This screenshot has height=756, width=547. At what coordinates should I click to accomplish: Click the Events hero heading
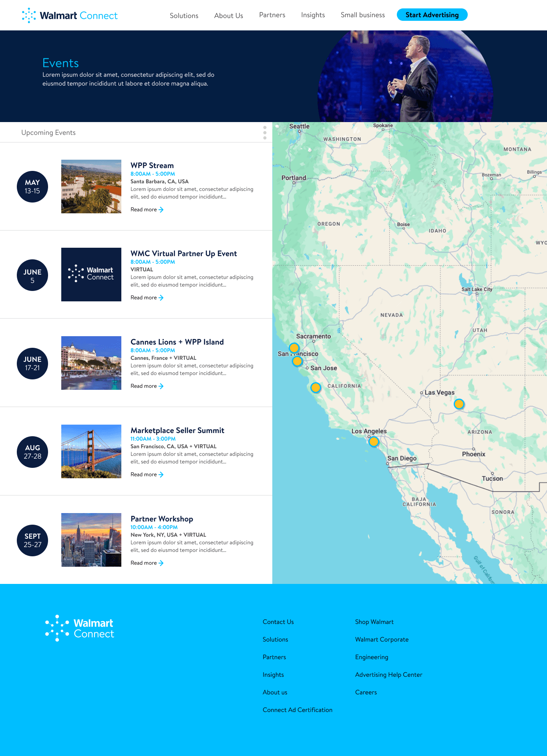point(60,63)
